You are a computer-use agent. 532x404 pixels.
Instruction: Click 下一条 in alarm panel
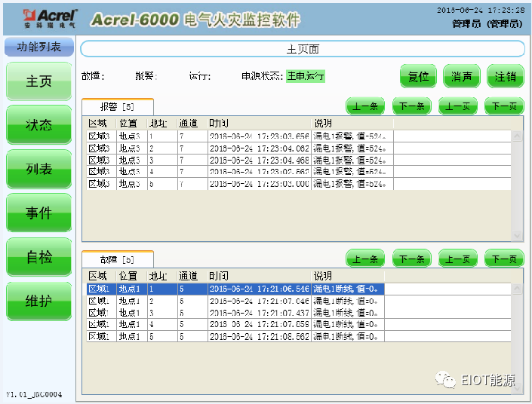click(x=411, y=106)
